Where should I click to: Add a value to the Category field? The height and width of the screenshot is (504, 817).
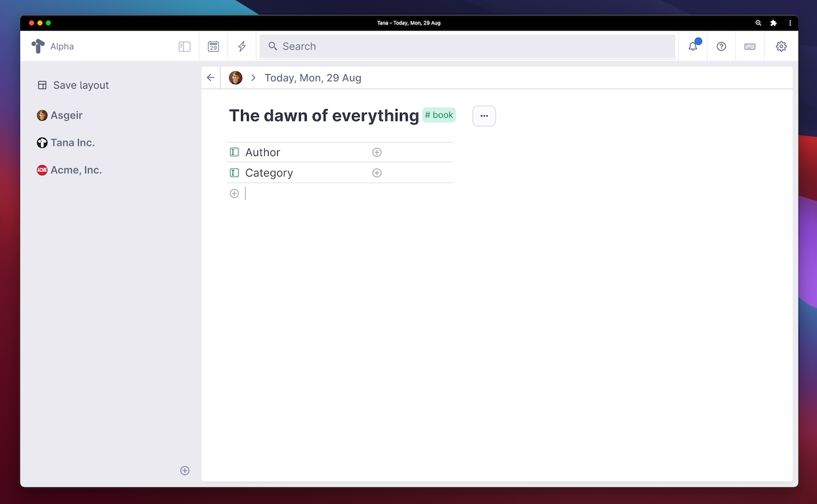pyautogui.click(x=377, y=173)
